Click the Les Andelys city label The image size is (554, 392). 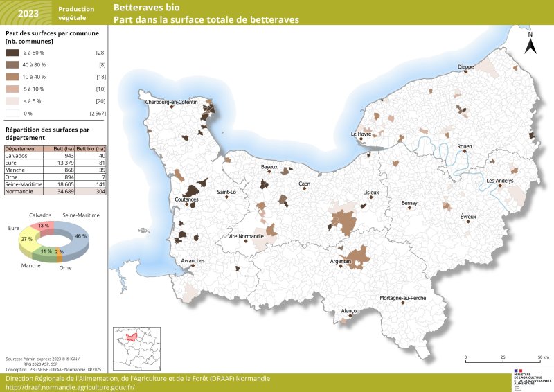(499, 181)
